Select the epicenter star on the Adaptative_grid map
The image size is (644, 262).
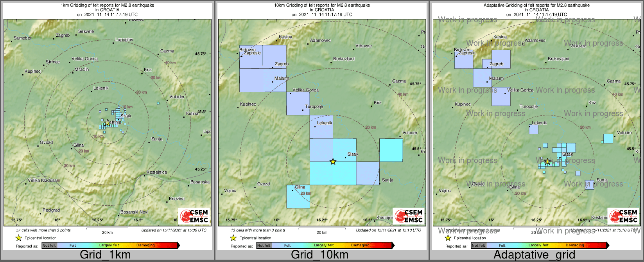coord(547,162)
